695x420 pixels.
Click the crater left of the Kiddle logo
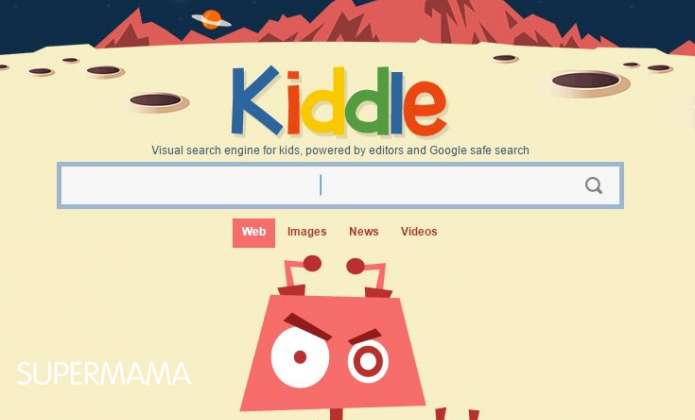(x=156, y=100)
